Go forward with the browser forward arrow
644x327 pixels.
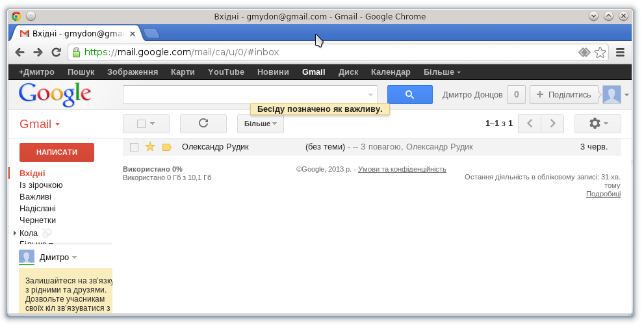[x=38, y=52]
